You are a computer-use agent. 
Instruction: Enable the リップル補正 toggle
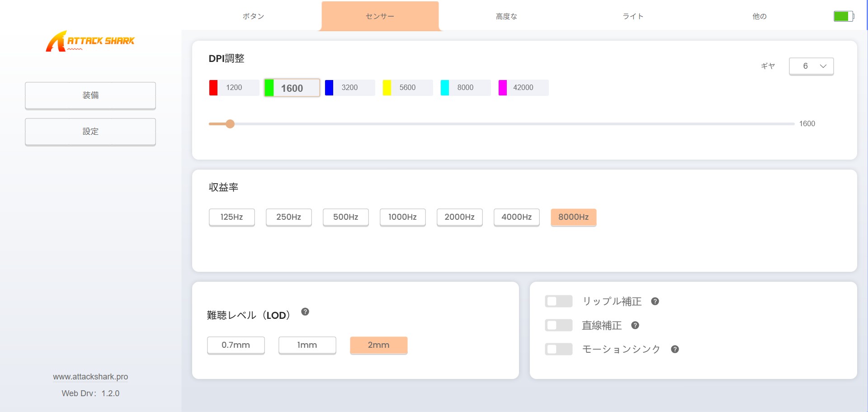tap(559, 301)
